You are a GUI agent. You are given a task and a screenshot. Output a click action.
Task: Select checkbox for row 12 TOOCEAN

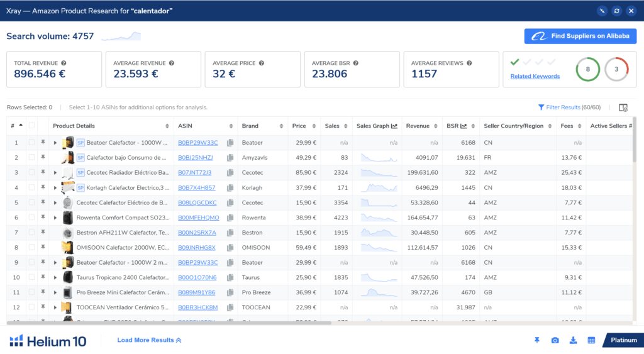[x=31, y=307]
